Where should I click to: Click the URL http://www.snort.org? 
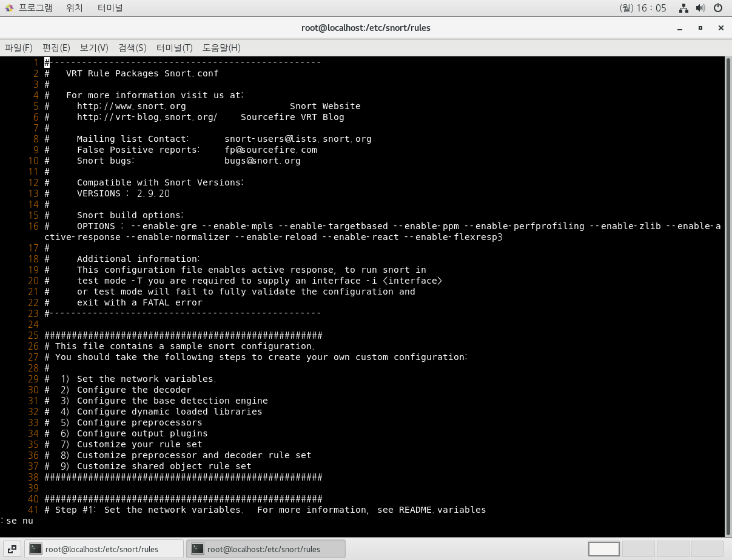(x=132, y=106)
